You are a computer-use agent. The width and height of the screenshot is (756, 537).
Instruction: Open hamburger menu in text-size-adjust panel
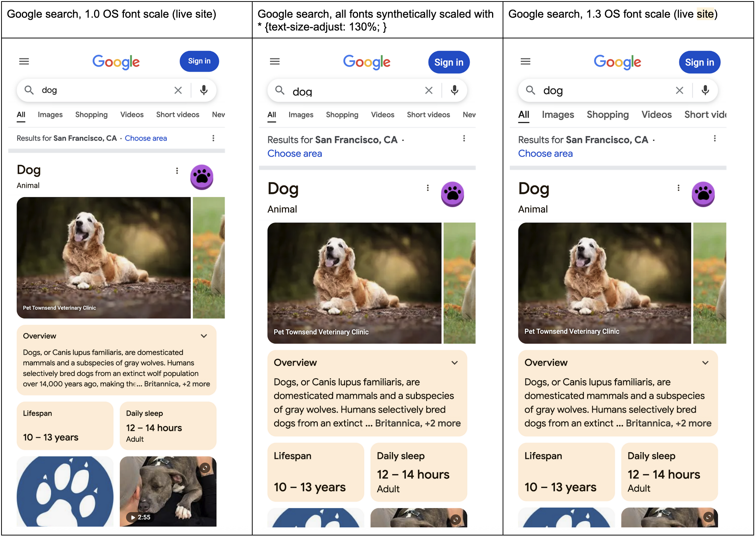(x=275, y=61)
